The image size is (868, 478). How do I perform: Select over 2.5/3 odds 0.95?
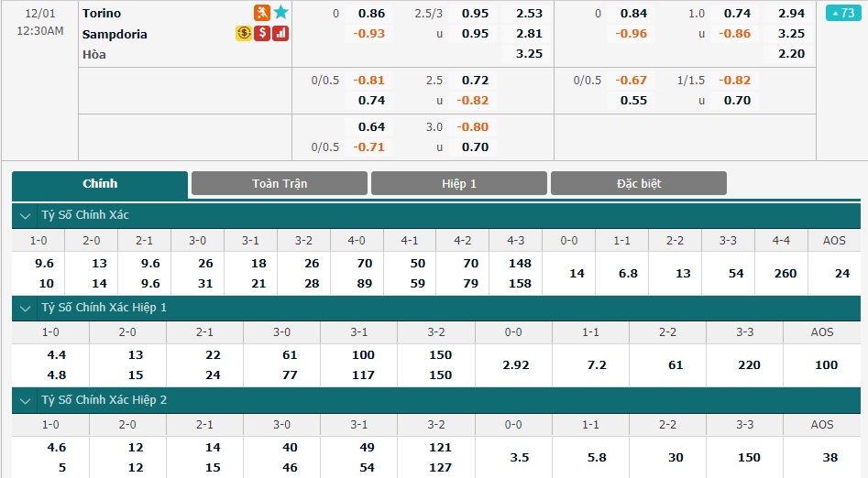point(475,13)
